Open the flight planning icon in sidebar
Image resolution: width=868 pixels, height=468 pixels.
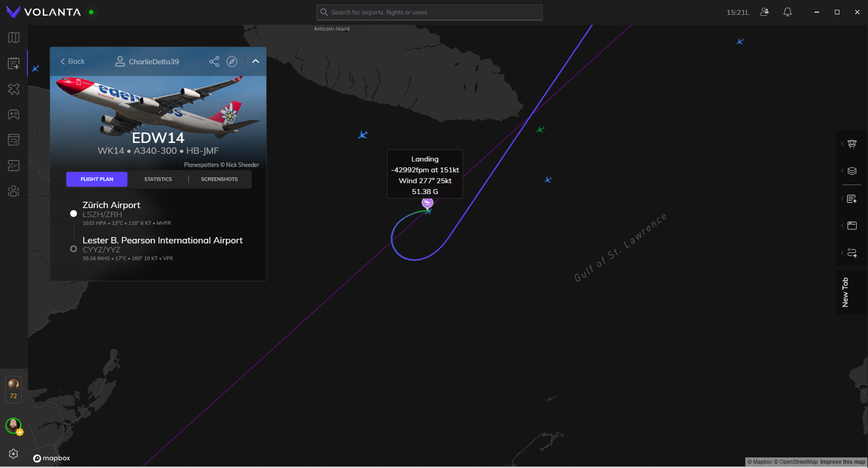pos(14,63)
